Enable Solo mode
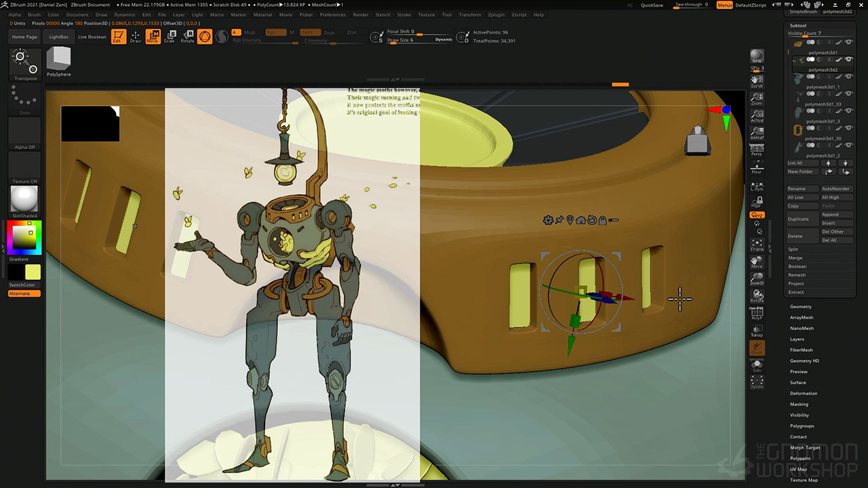The image size is (868, 488). tap(757, 366)
